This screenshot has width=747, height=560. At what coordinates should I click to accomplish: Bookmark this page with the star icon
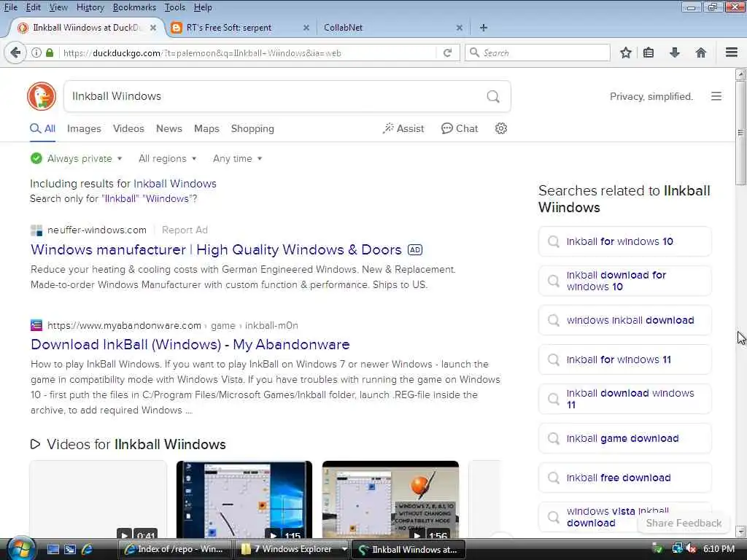tap(625, 52)
